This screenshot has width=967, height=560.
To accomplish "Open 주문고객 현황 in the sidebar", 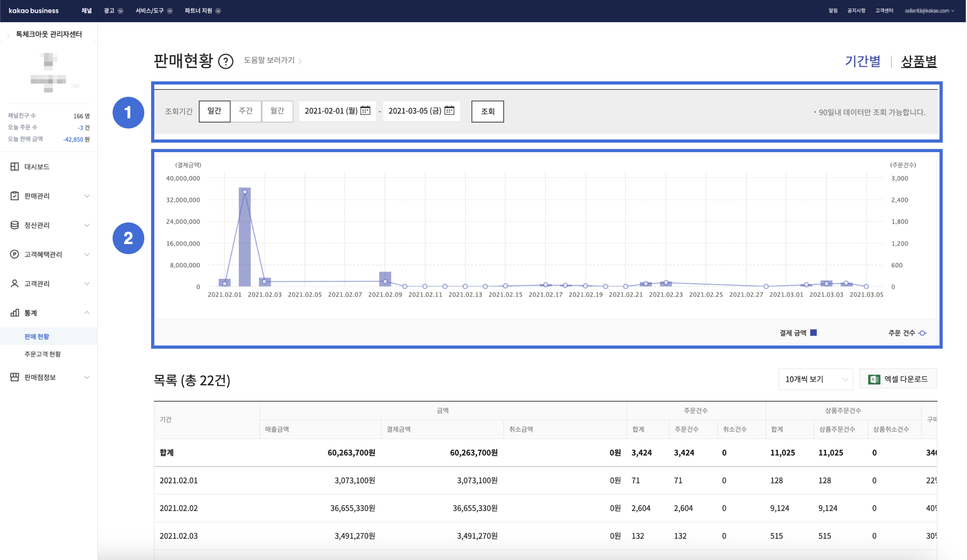I will pyautogui.click(x=42, y=354).
